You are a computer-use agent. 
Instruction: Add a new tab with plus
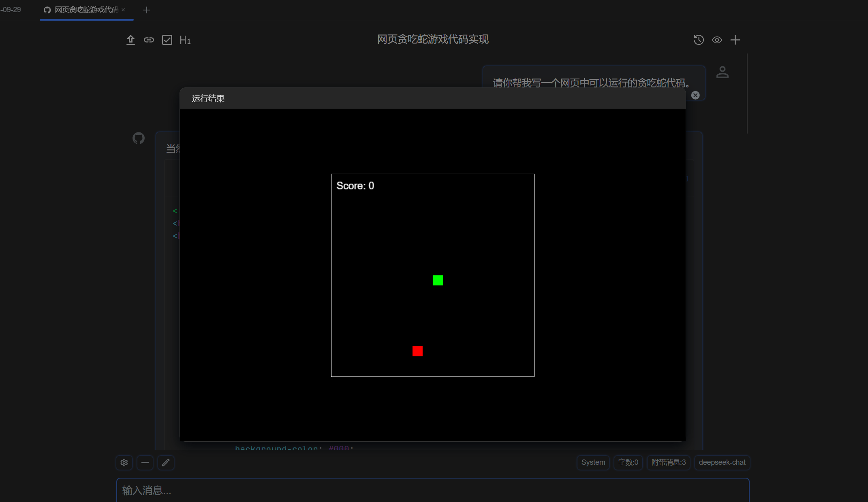147,10
